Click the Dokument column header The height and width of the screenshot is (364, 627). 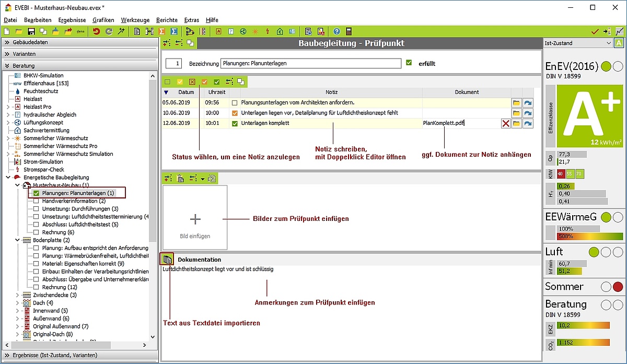(467, 92)
